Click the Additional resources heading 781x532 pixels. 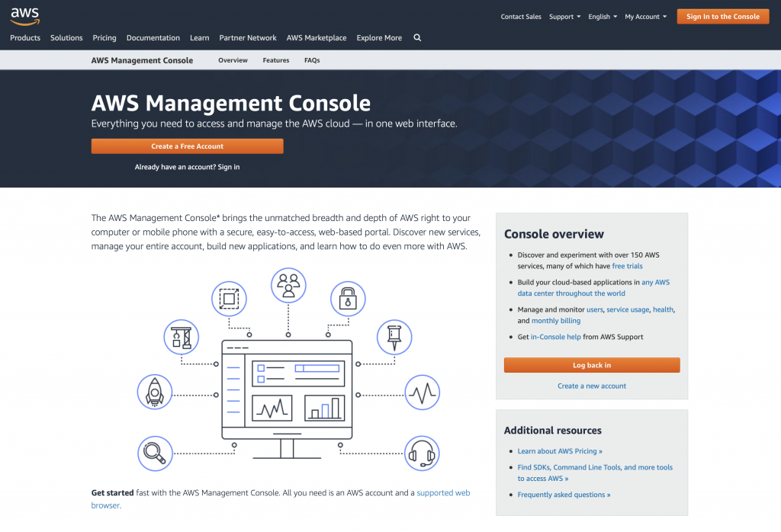click(553, 431)
